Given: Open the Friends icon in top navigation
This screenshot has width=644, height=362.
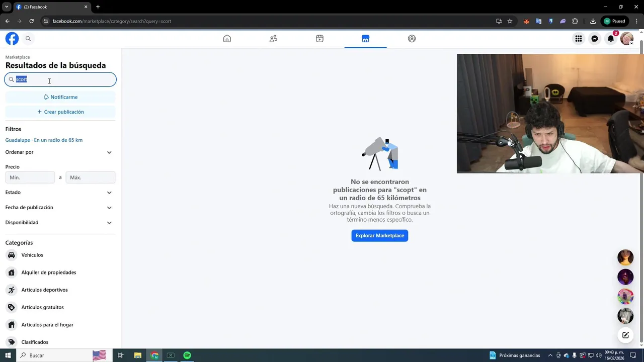Looking at the screenshot, I should point(273,39).
